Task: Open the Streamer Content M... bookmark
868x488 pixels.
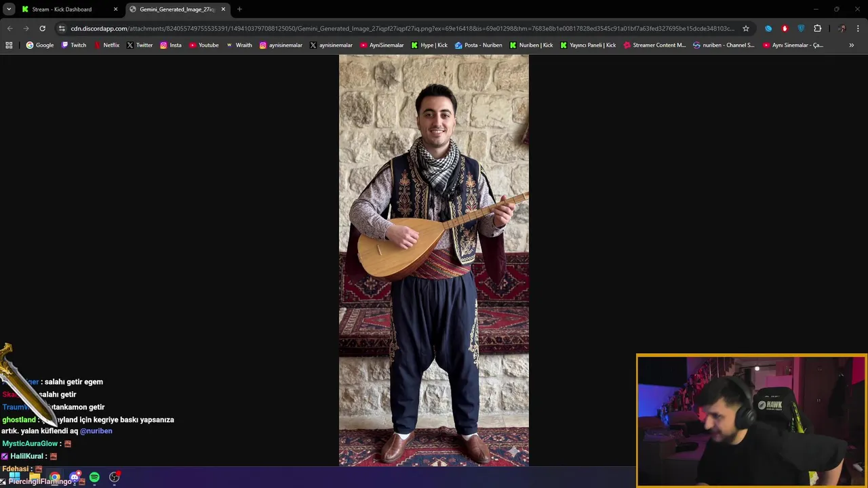Action: [654, 45]
